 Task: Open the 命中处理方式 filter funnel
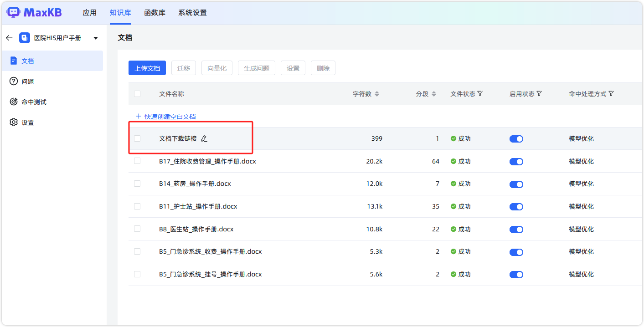[x=611, y=93]
